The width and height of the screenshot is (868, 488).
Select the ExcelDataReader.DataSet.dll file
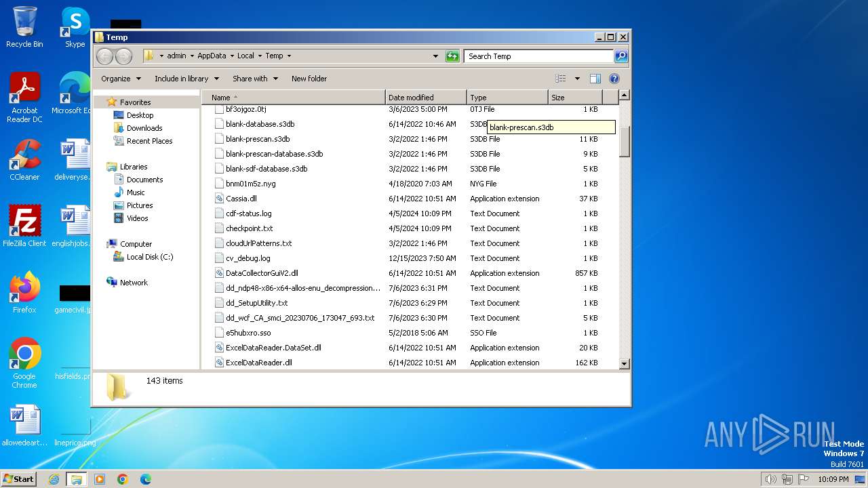click(x=273, y=348)
